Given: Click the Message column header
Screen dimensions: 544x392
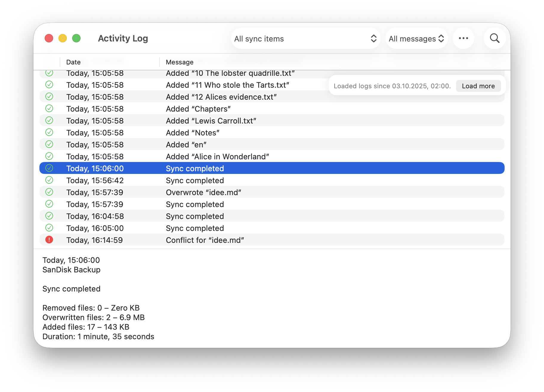Looking at the screenshot, I should click(x=180, y=62).
